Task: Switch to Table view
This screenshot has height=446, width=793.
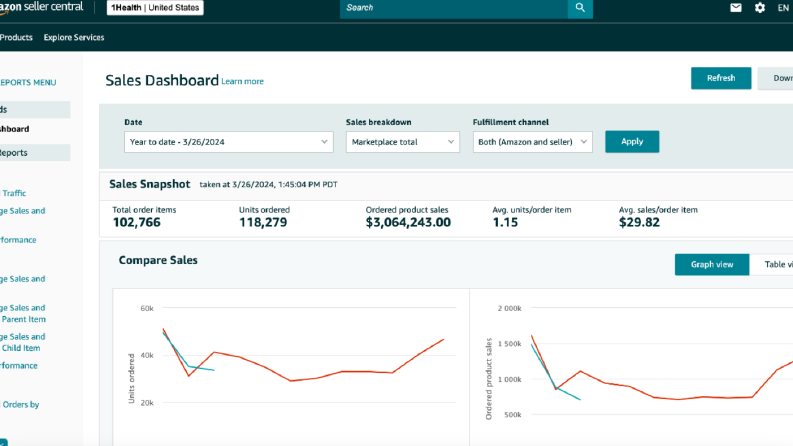Action: (771, 264)
